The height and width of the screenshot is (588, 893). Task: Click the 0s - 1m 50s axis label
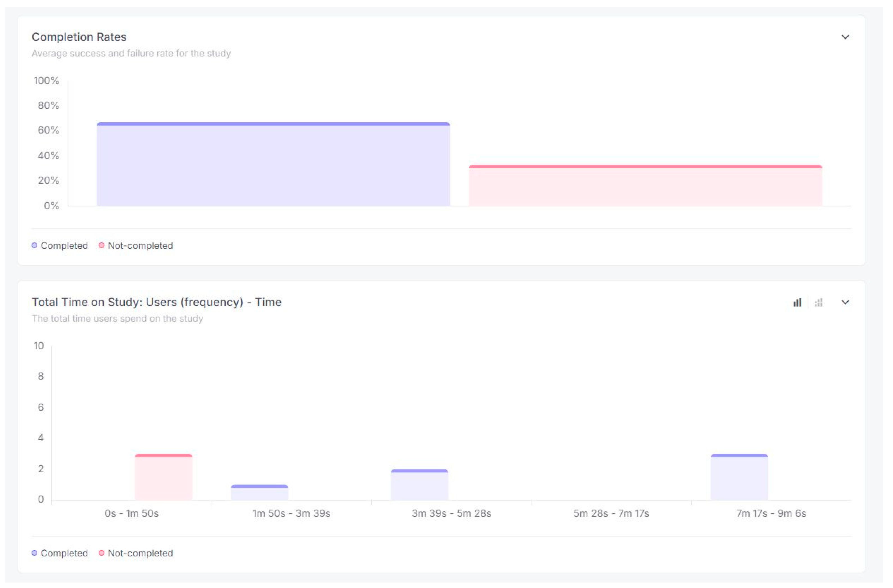tap(132, 513)
